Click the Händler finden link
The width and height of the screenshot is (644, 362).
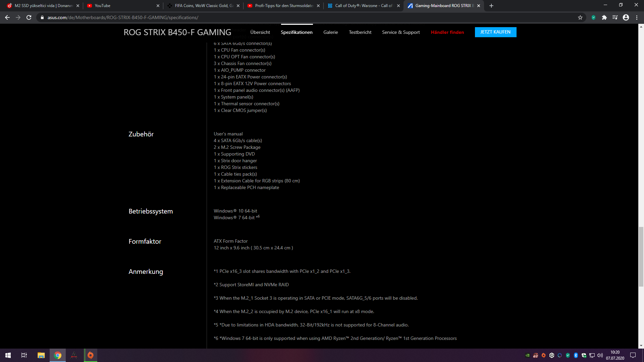tap(447, 32)
